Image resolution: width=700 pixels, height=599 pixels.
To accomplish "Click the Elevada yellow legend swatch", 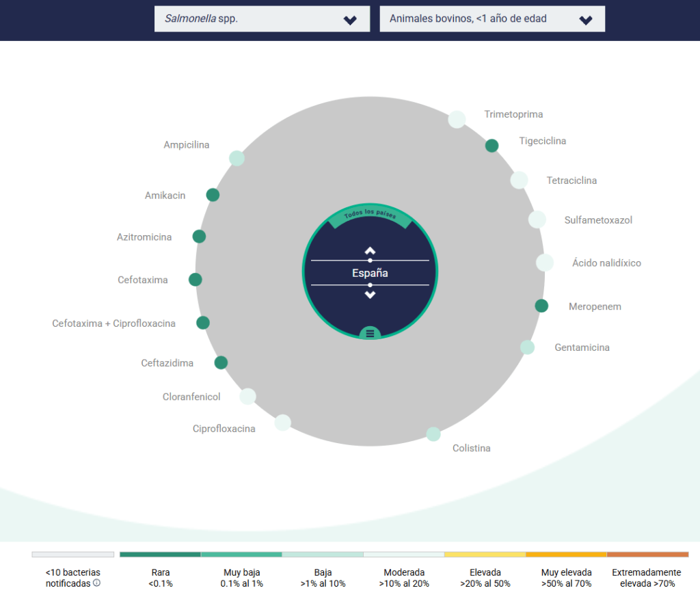I will point(485,555).
